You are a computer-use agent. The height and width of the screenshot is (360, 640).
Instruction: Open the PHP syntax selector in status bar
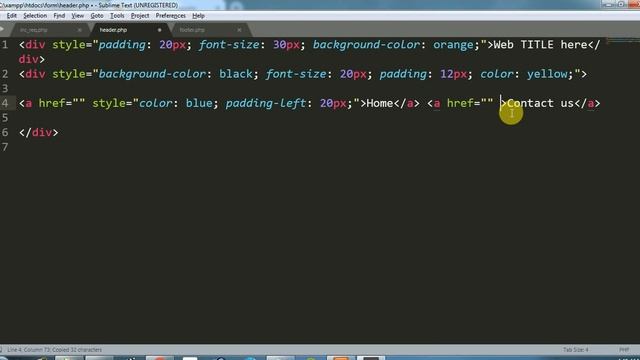(624, 350)
